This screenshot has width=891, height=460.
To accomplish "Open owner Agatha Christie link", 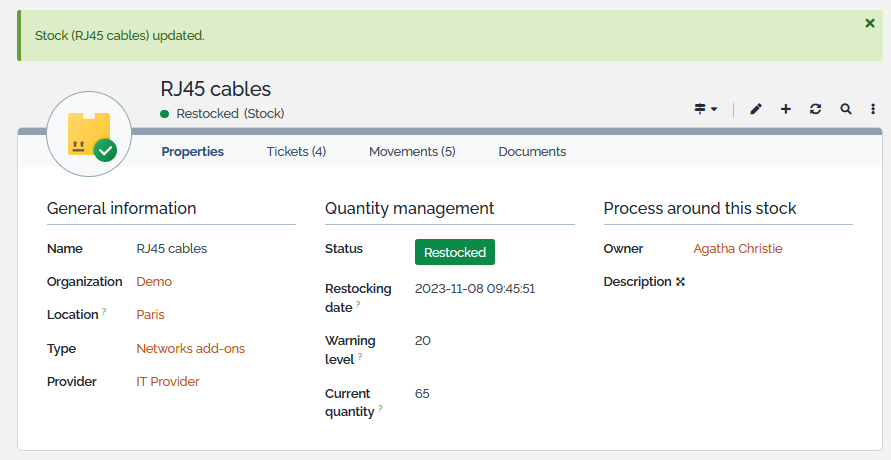I will 737,249.
